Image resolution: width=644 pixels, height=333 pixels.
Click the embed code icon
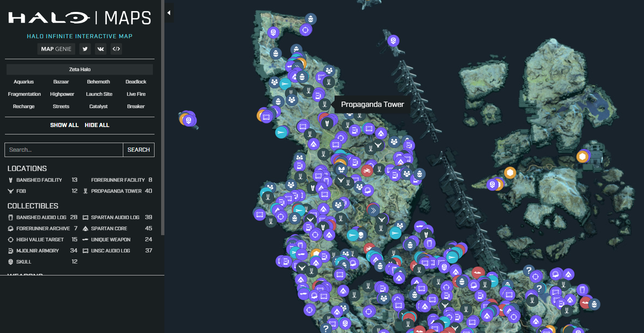116,49
